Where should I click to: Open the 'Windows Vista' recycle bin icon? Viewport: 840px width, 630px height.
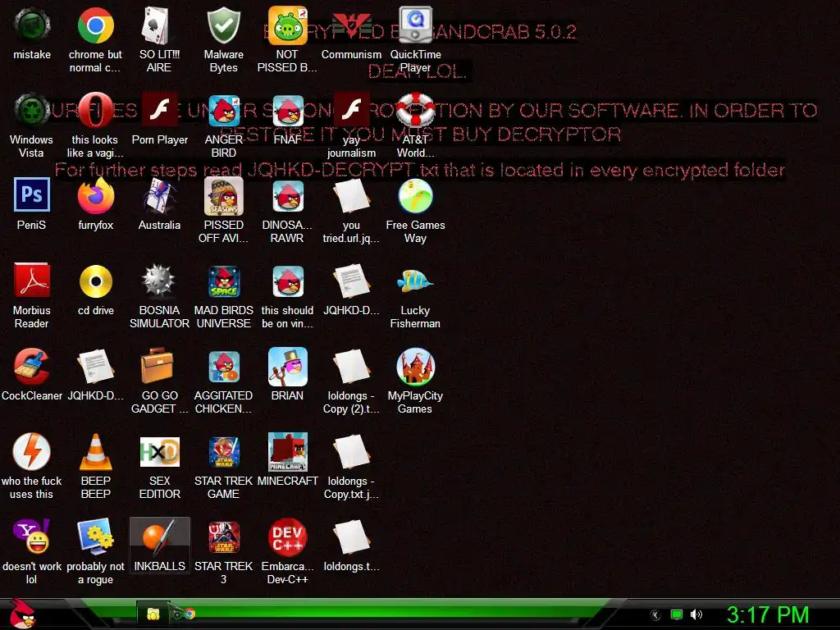tap(32, 111)
